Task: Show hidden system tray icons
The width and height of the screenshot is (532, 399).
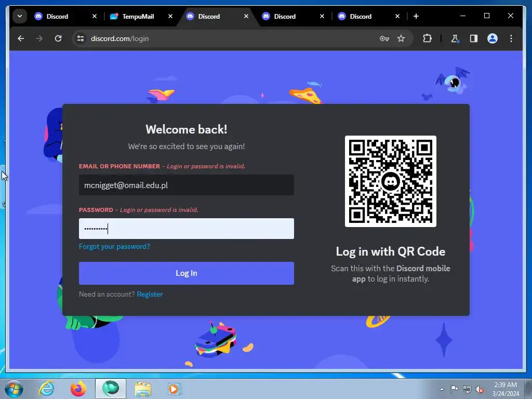Action: (x=442, y=389)
